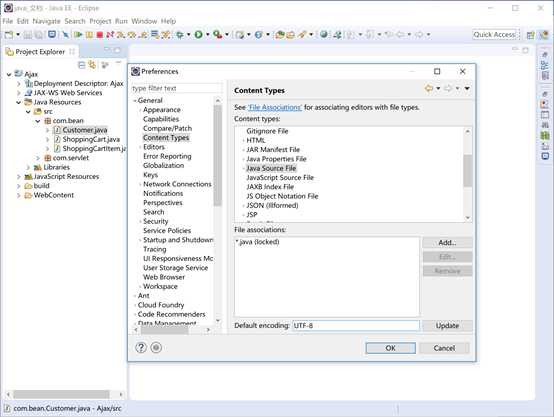Click the import/export preferences round icon
The height and width of the screenshot is (417, 554).
click(x=156, y=348)
